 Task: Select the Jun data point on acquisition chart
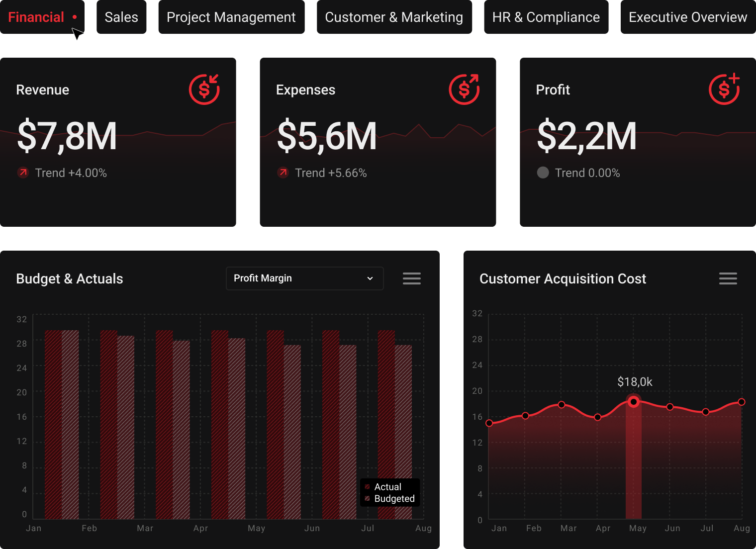(670, 407)
